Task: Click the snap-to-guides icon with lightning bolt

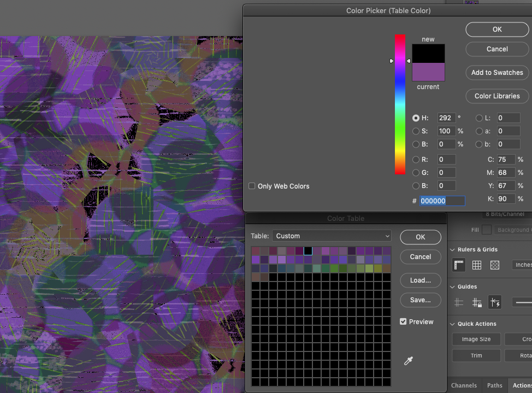Action: point(495,302)
